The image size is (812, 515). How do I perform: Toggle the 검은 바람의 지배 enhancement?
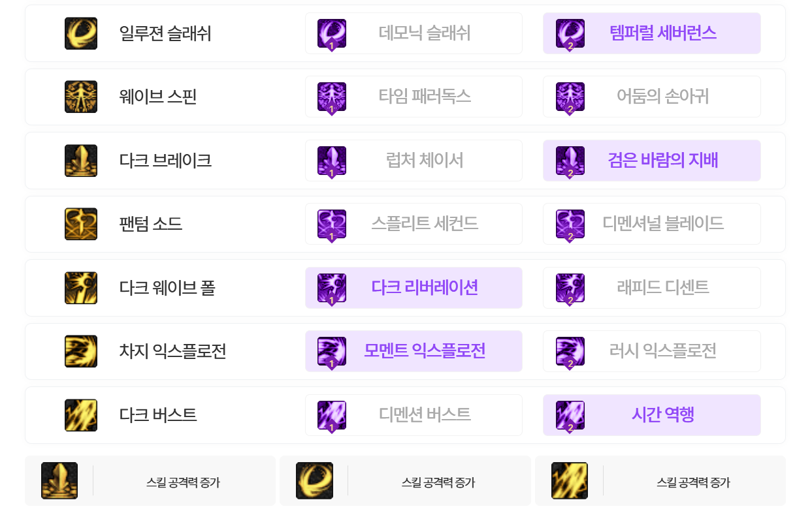651,161
